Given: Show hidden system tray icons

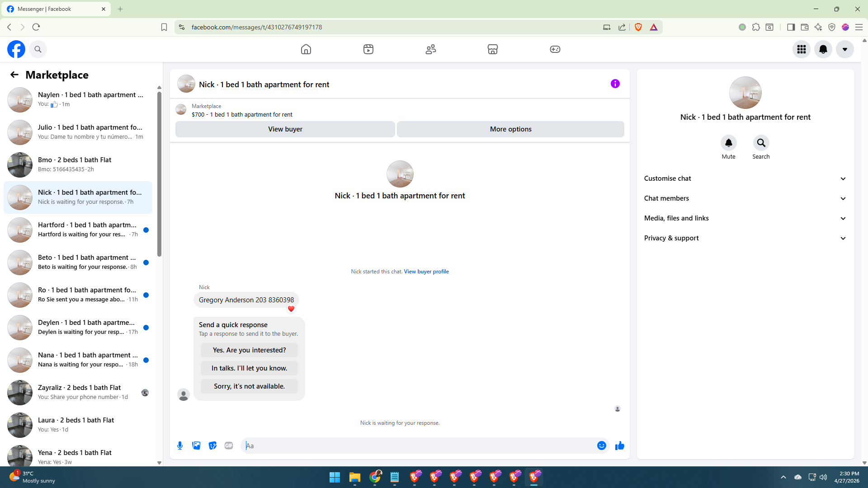Looking at the screenshot, I should [783, 477].
